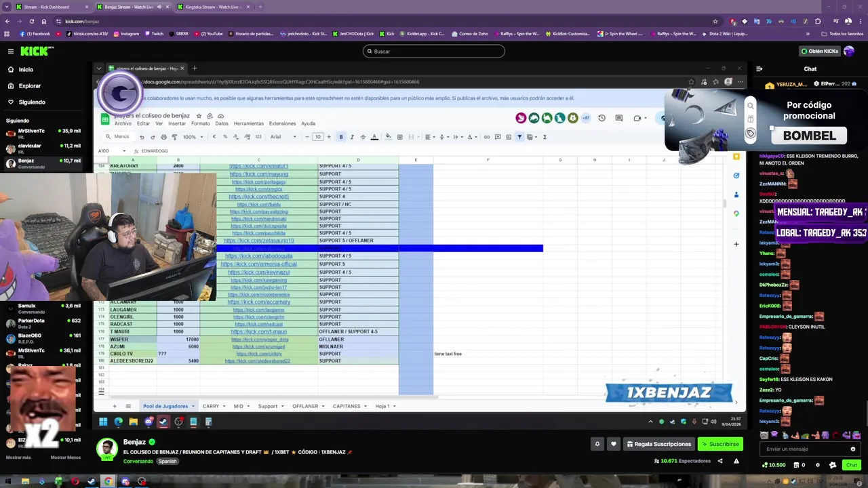
Task: Open Arial font dropdown
Action: (283, 137)
